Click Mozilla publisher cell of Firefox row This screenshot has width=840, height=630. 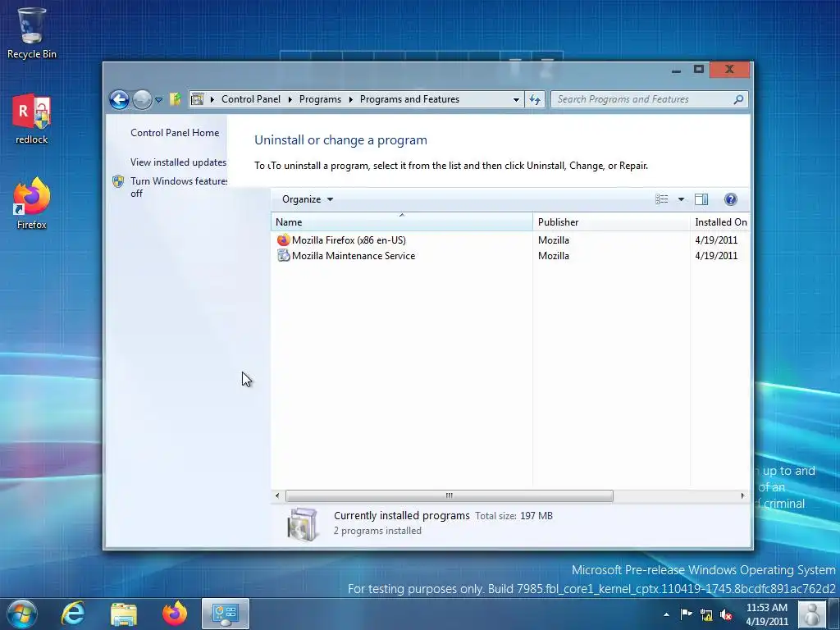point(554,240)
